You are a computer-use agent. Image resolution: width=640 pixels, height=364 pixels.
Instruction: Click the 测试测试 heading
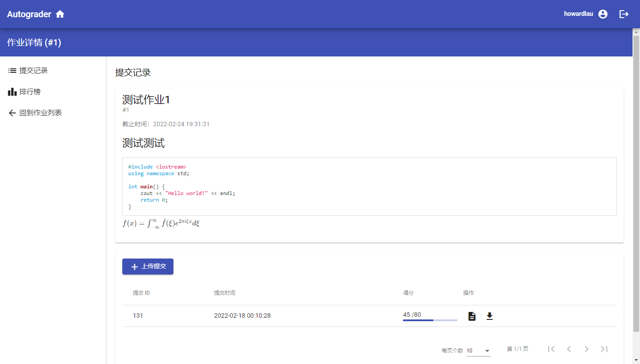click(143, 143)
